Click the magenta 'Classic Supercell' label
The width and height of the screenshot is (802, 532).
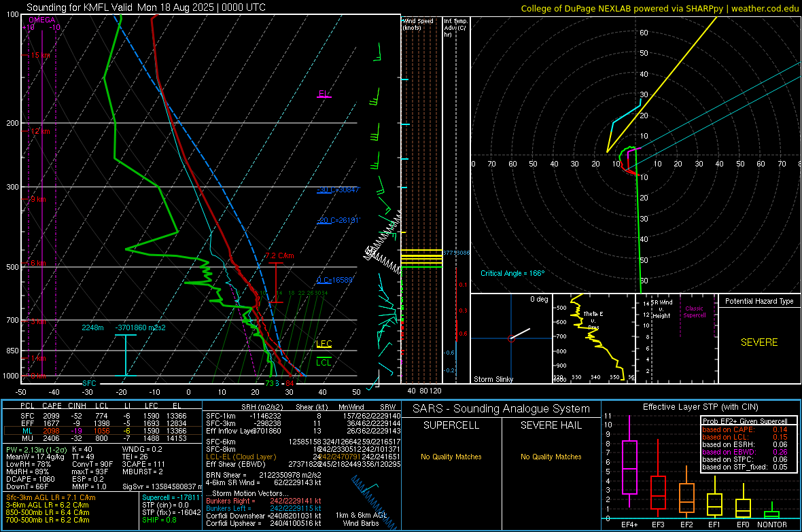694,312
